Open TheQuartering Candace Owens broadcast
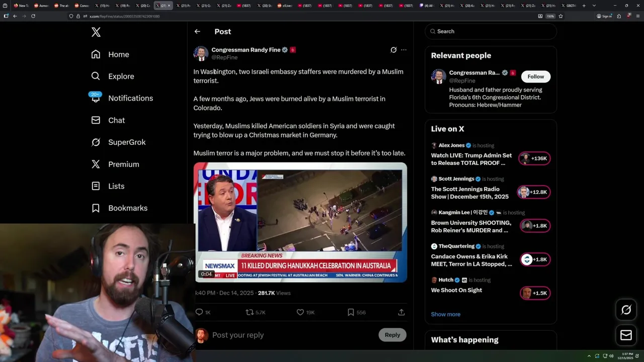Viewport: 644px width, 362px height. [471, 260]
